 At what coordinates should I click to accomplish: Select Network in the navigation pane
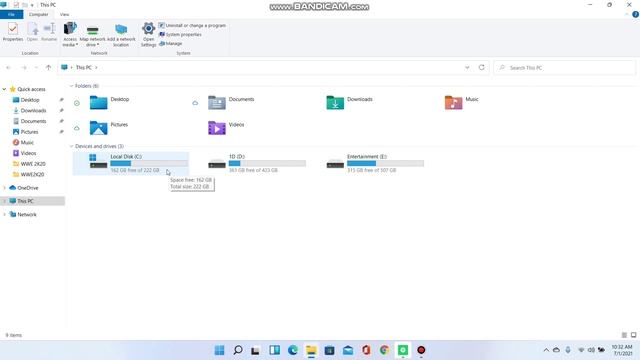click(x=27, y=214)
